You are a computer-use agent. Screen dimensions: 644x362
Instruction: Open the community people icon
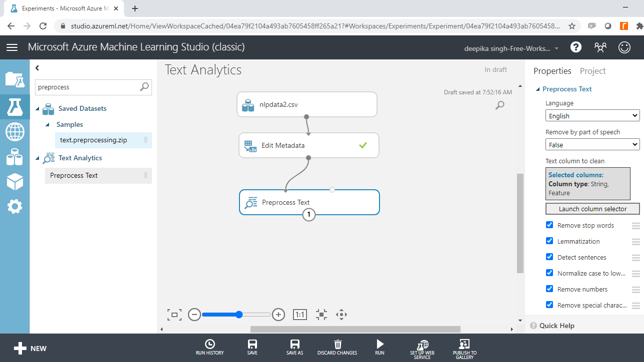click(600, 47)
